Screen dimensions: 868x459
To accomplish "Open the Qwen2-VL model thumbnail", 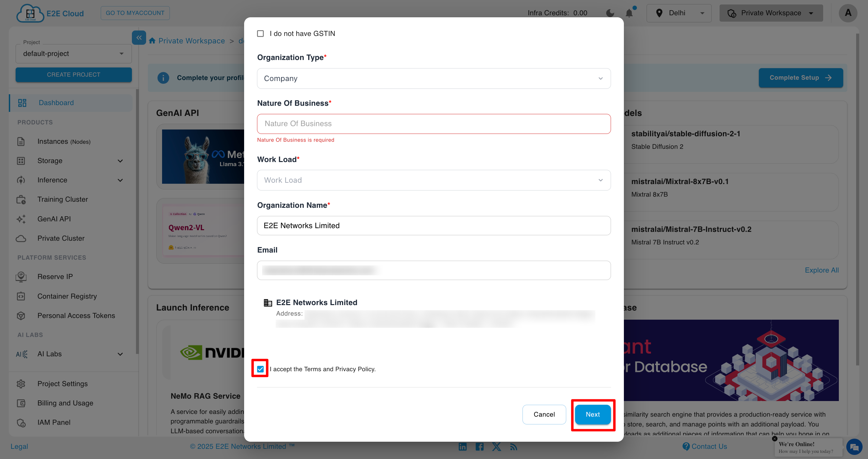I will 203,231.
